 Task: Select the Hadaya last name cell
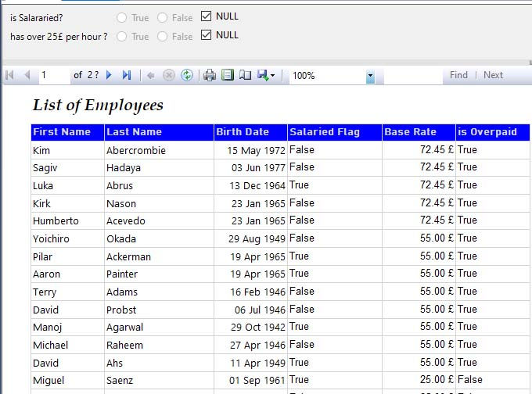(x=159, y=167)
